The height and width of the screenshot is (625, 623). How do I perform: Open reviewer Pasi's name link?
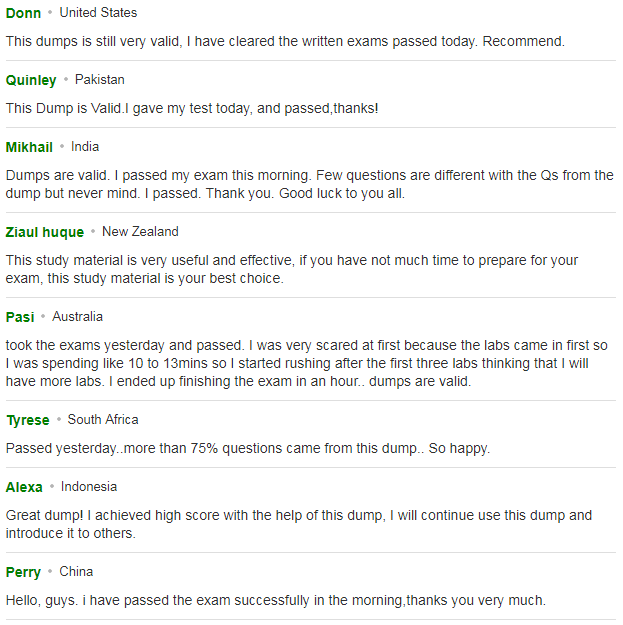coord(20,317)
